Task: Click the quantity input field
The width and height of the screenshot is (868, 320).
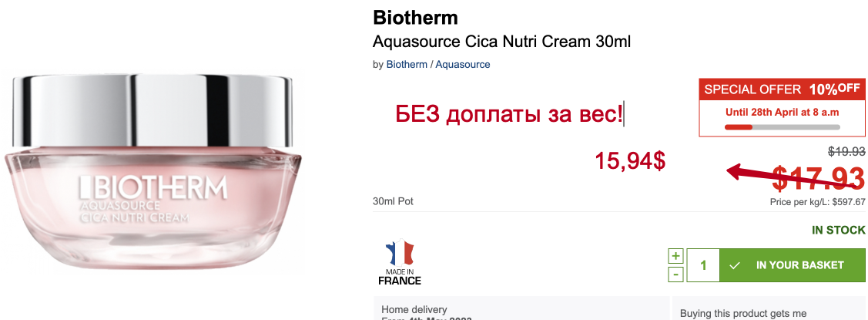Action: point(703,265)
